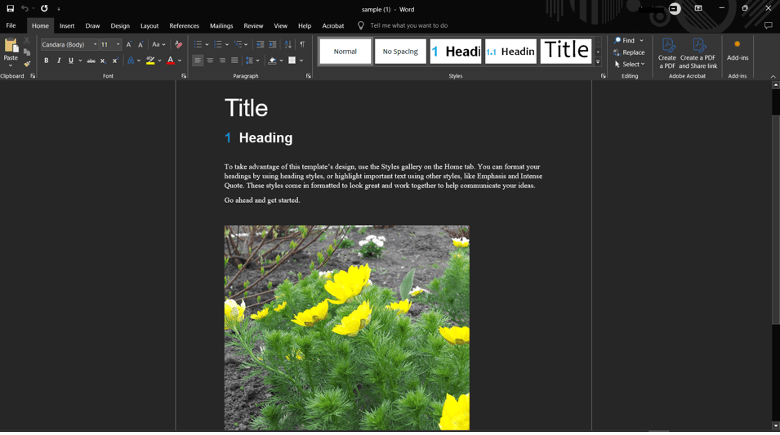
Task: Click Create a PDF and Share link
Action: click(698, 54)
